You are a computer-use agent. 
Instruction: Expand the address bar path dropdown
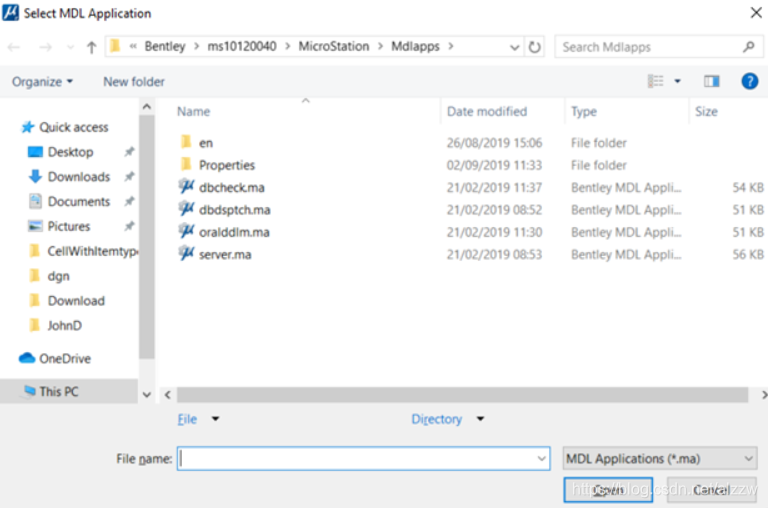point(514,47)
